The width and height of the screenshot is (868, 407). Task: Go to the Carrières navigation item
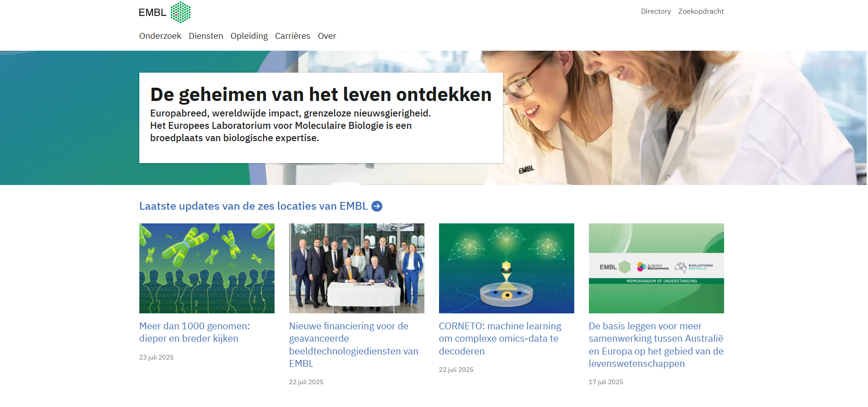[292, 36]
